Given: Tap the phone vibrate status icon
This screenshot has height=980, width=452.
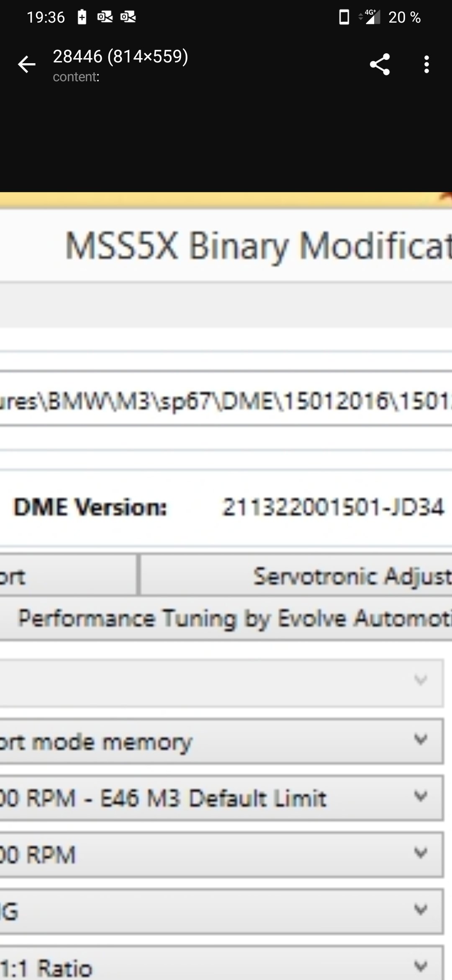Looking at the screenshot, I should [344, 17].
